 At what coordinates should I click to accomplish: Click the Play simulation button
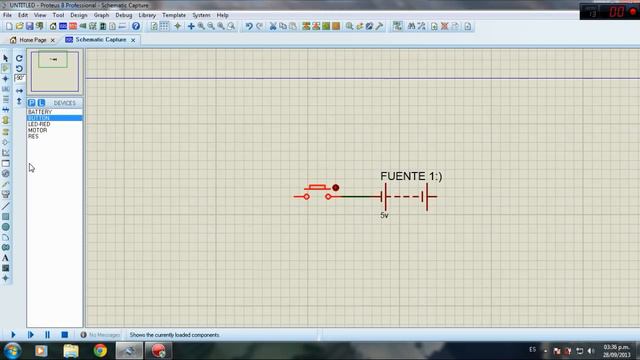[x=13, y=335]
